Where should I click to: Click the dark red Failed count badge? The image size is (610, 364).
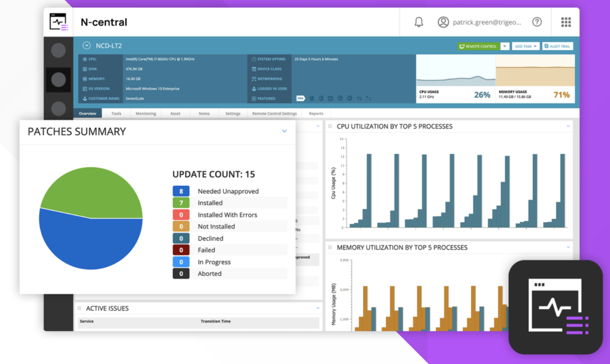[x=181, y=250]
